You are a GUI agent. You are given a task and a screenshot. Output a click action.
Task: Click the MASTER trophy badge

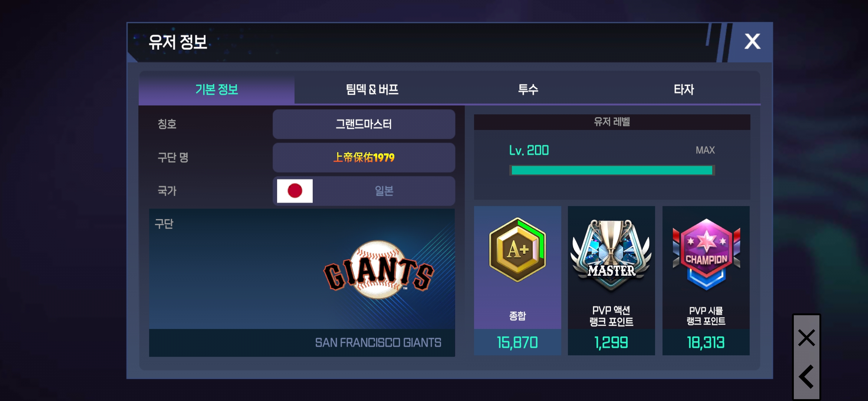[611, 255]
